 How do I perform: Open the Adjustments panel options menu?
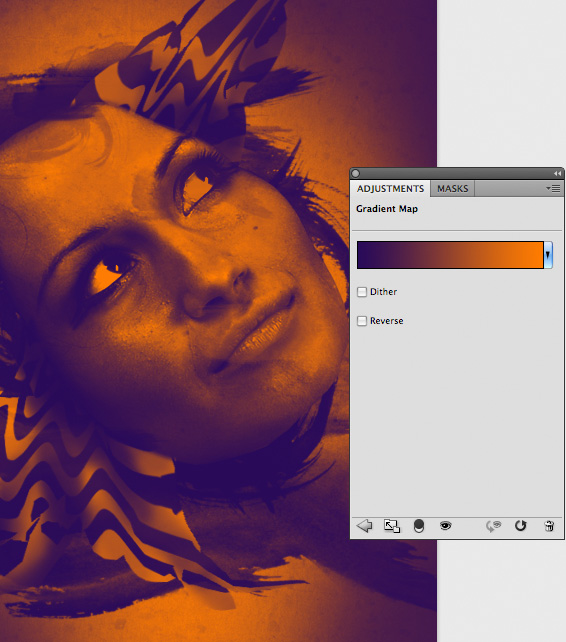point(553,188)
